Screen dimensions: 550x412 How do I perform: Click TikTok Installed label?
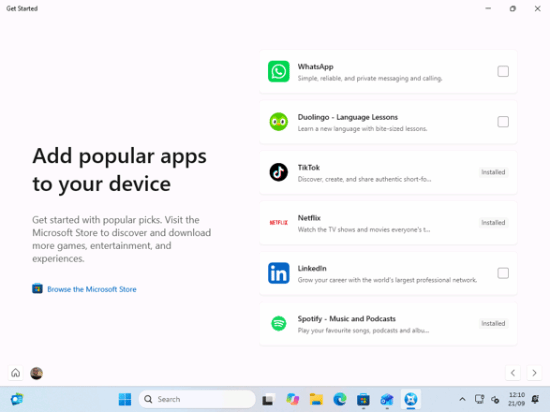pyautogui.click(x=493, y=172)
